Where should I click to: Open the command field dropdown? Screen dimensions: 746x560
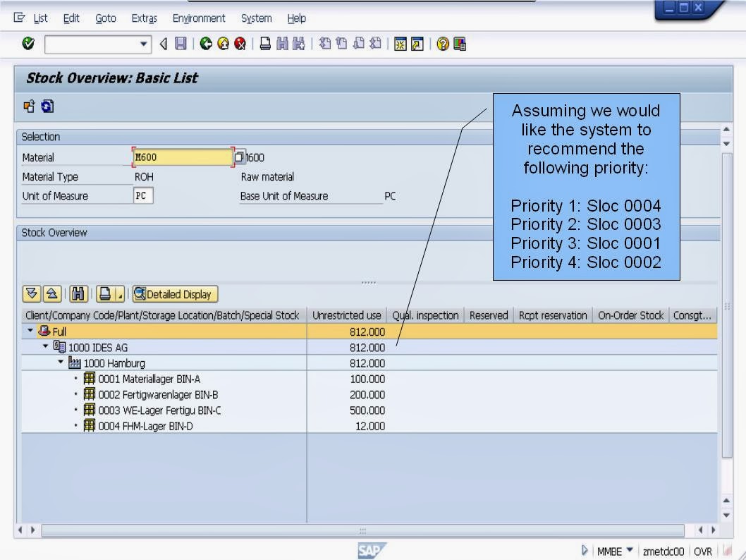145,44
